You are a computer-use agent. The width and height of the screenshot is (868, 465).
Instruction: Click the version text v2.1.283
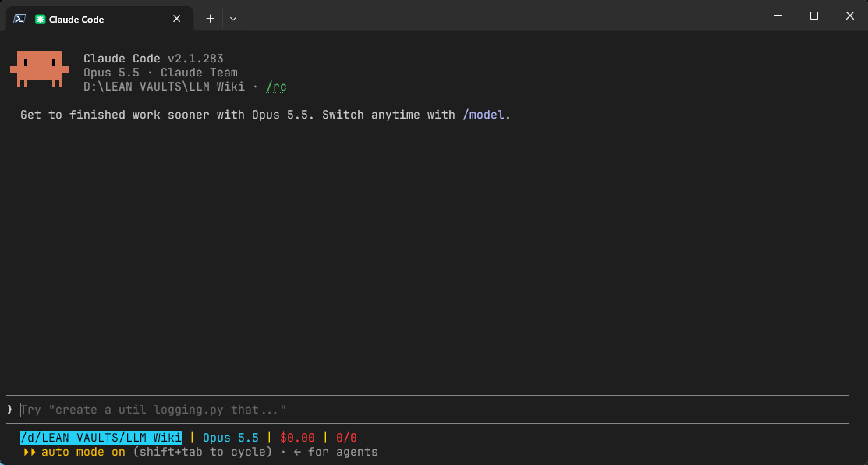point(196,59)
